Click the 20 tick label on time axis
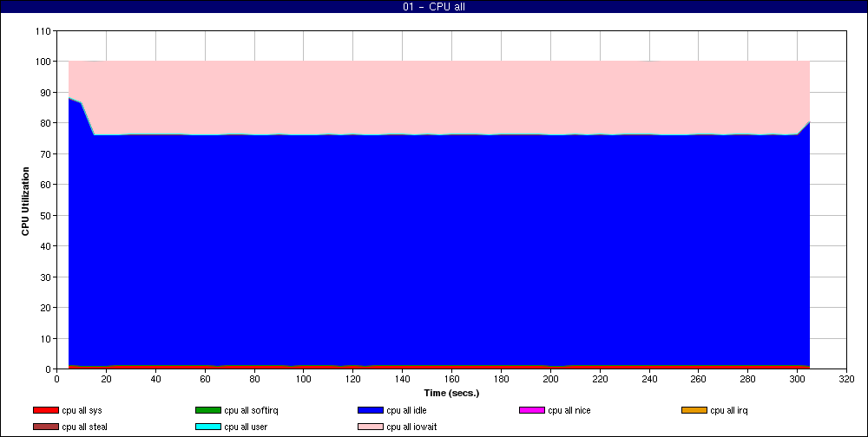The width and height of the screenshot is (868, 437). [x=106, y=380]
